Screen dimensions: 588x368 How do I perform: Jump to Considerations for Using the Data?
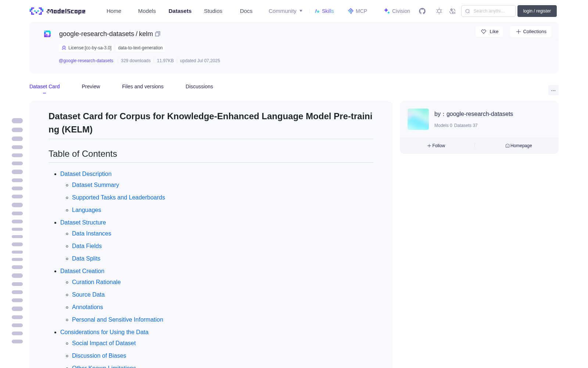pyautogui.click(x=104, y=332)
